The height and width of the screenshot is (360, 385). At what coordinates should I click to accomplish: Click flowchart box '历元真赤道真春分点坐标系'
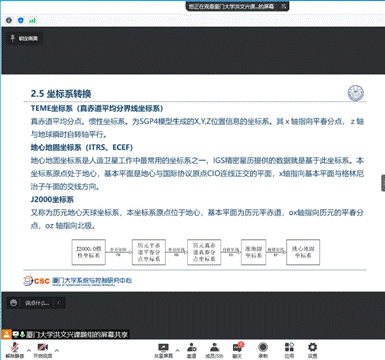tap(204, 252)
